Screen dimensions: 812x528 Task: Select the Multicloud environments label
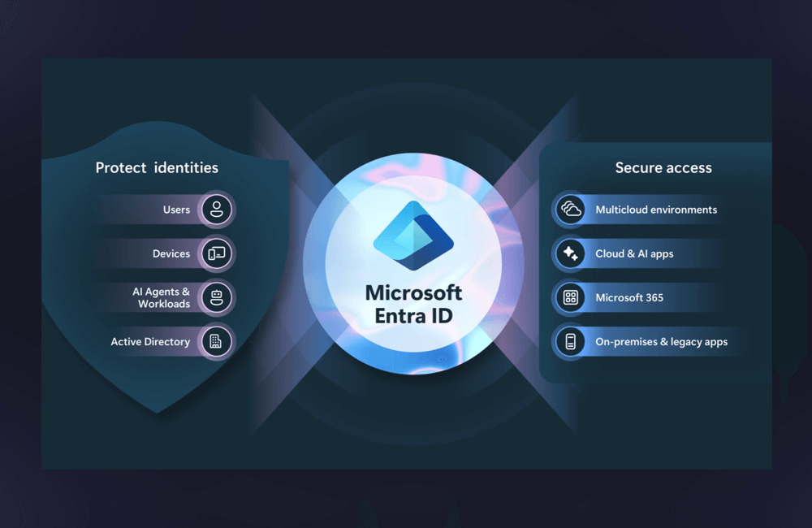pos(656,210)
